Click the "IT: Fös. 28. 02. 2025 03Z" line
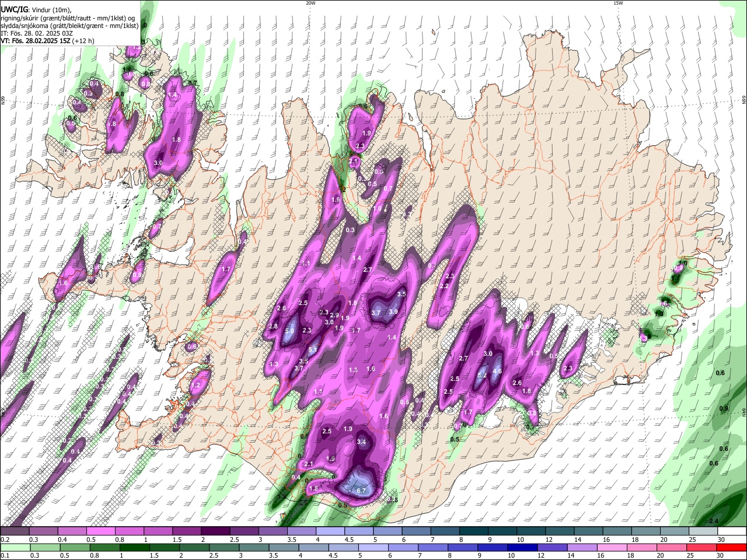This screenshot has height=560, width=747. [x=37, y=33]
